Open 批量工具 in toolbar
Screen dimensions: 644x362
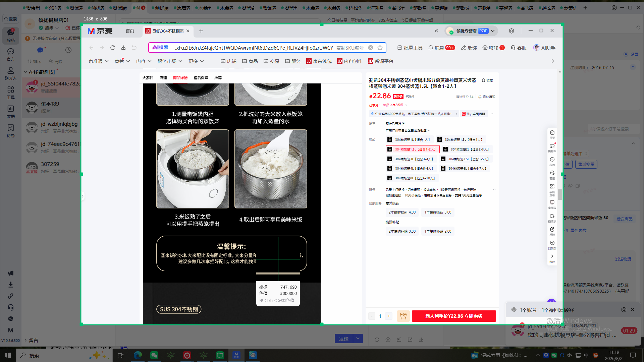coord(410,48)
